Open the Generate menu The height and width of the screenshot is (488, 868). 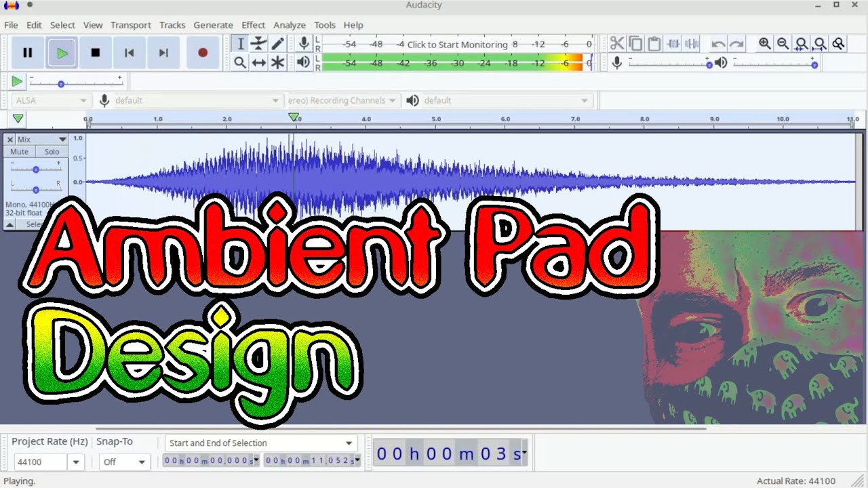(213, 24)
